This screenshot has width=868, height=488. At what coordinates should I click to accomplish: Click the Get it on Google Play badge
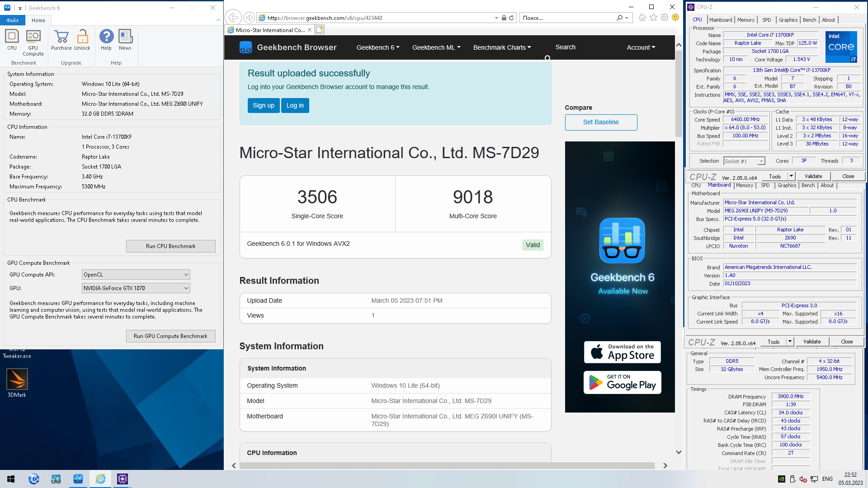click(x=622, y=382)
